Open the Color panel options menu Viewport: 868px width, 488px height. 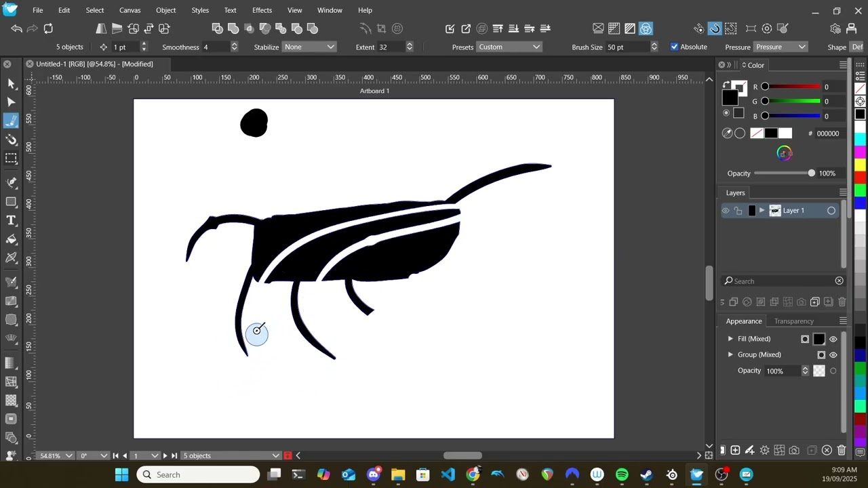pyautogui.click(x=843, y=65)
